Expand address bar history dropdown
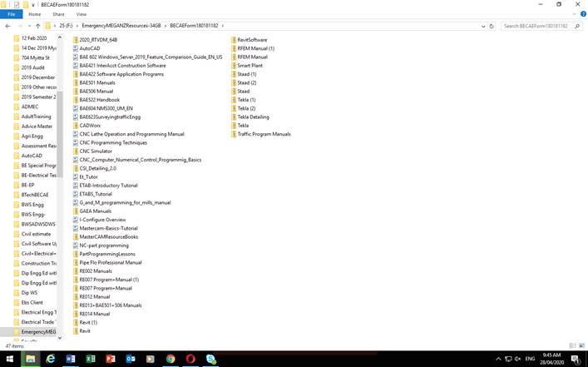 click(x=483, y=26)
